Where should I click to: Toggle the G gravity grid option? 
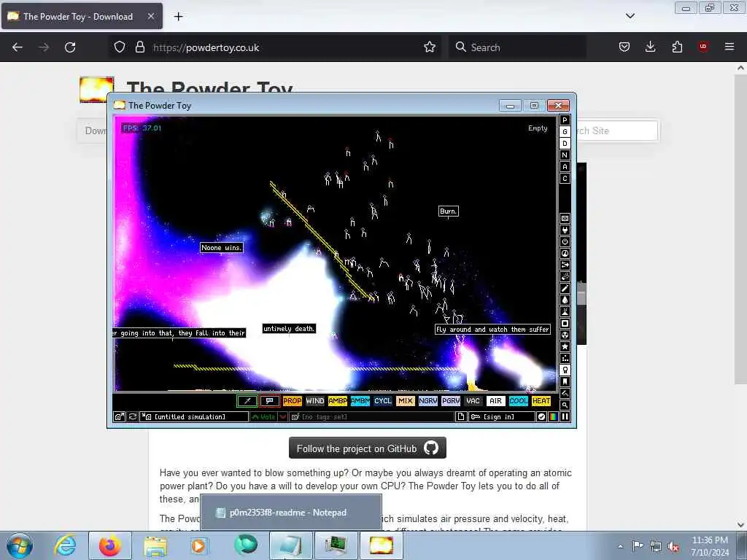565,132
